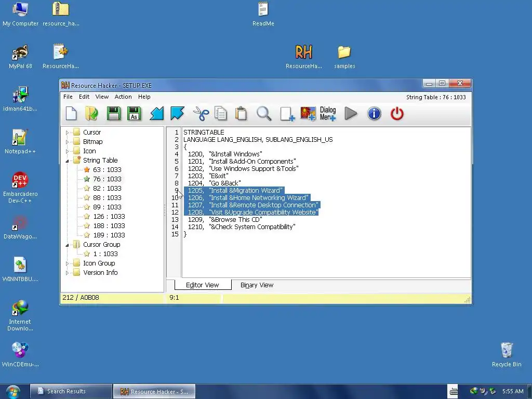Collapse the Cursor Group tree node
The image size is (532, 399).
coord(67,245)
